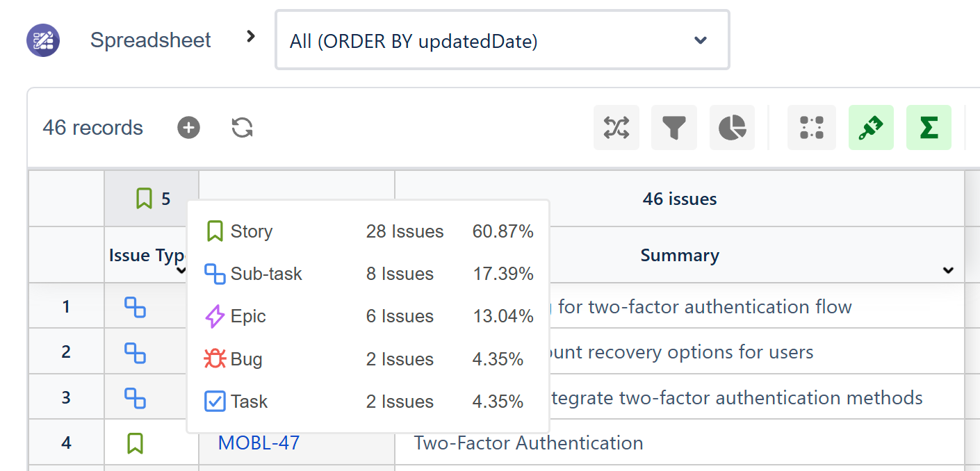Click the bookmark 5 summary cell

pos(152,199)
